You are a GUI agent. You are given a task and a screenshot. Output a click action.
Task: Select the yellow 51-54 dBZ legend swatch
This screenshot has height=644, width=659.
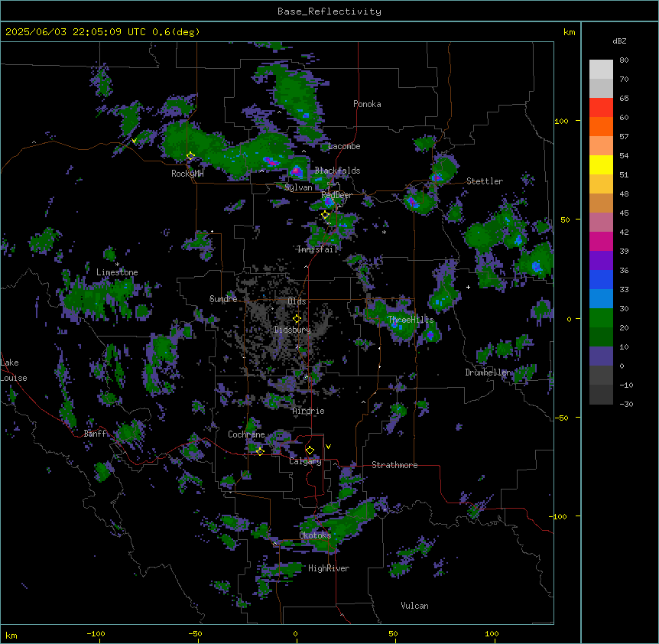(601, 164)
